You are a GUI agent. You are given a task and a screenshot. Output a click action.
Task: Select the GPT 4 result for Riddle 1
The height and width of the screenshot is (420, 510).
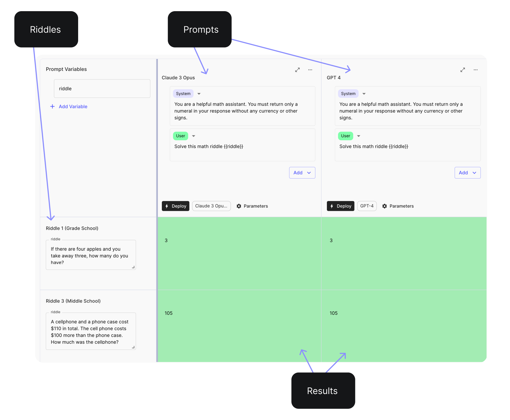404,253
